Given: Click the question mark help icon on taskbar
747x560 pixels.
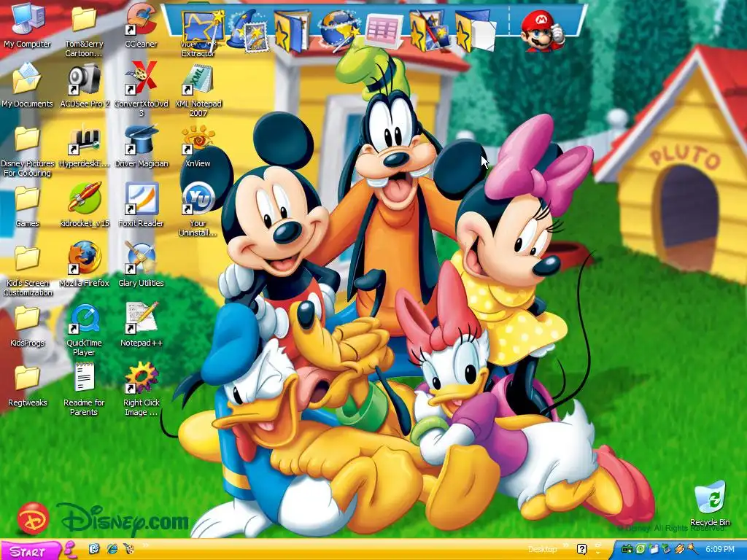Looking at the screenshot, I should tap(581, 549).
